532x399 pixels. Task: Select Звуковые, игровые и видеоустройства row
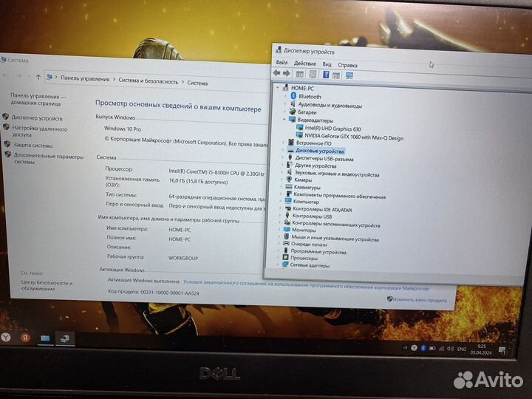pyautogui.click(x=337, y=174)
